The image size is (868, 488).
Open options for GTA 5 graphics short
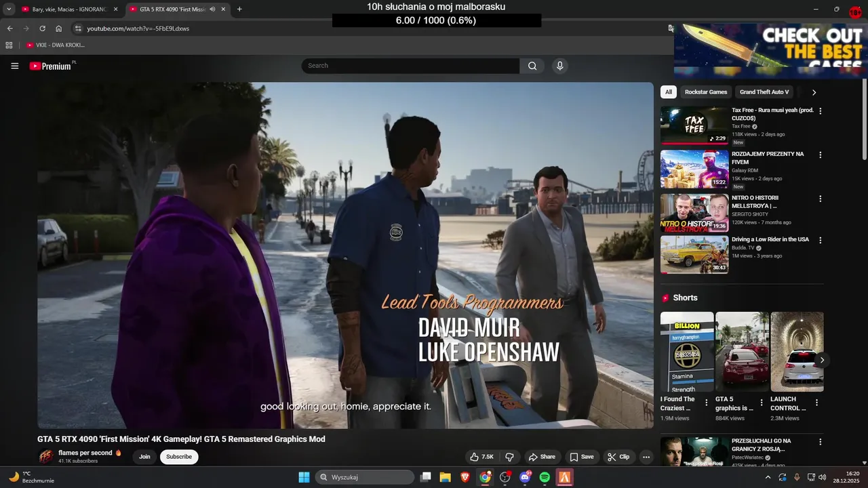click(x=762, y=403)
